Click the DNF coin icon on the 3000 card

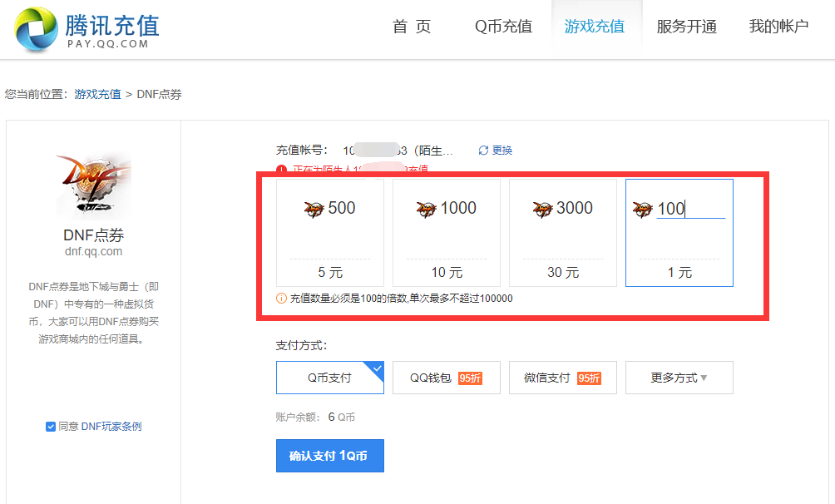point(542,210)
